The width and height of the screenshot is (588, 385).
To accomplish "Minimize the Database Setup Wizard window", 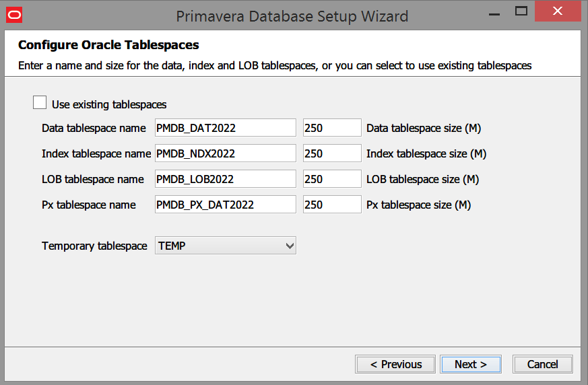I will pos(492,12).
